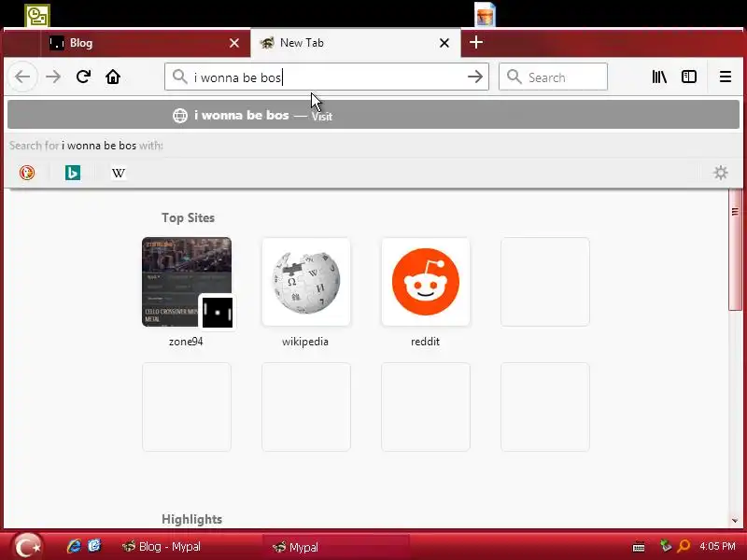This screenshot has height=560, width=747.
Task: Click the orange magnifier tray icon
Action: [x=684, y=546]
